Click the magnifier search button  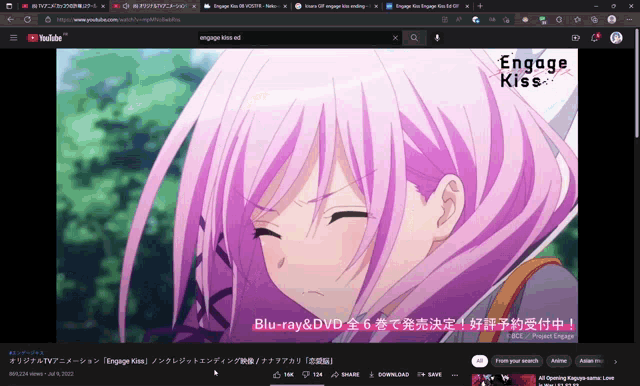414,38
